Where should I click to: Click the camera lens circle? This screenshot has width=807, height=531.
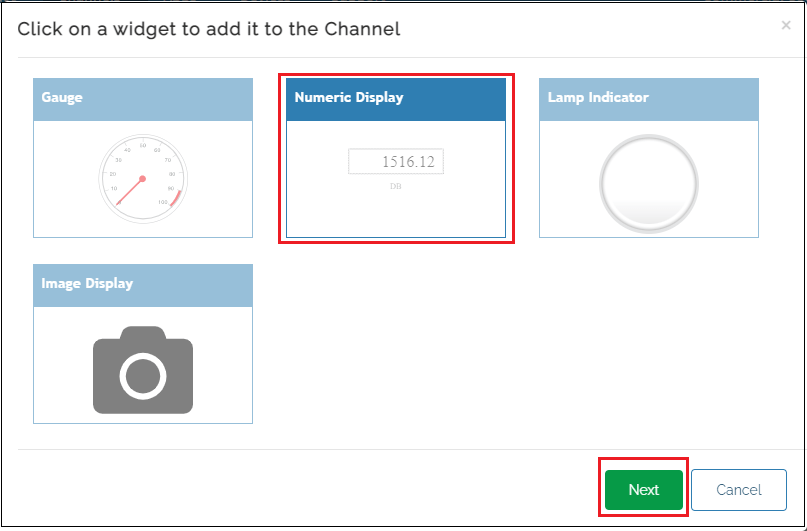coord(142,376)
